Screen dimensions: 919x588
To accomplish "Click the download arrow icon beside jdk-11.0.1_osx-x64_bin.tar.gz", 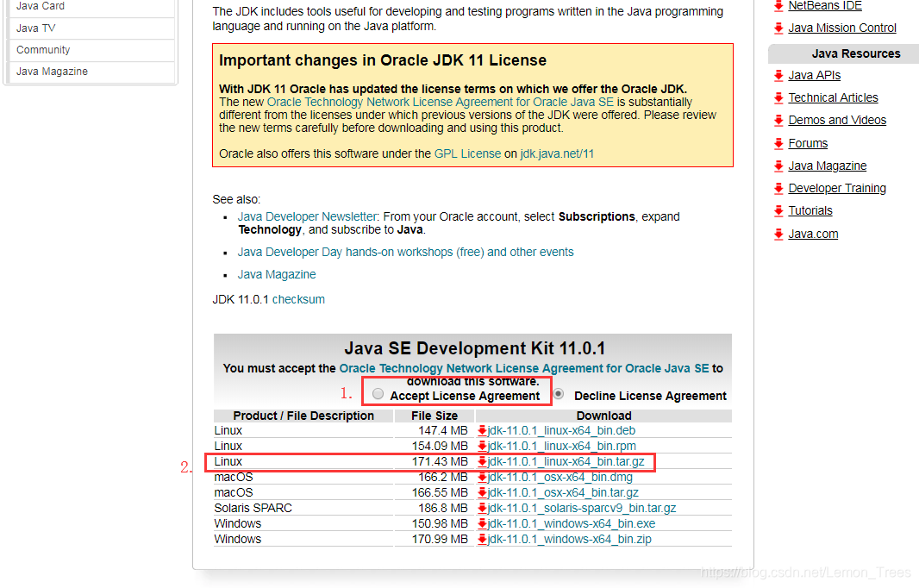I will click(x=482, y=493).
